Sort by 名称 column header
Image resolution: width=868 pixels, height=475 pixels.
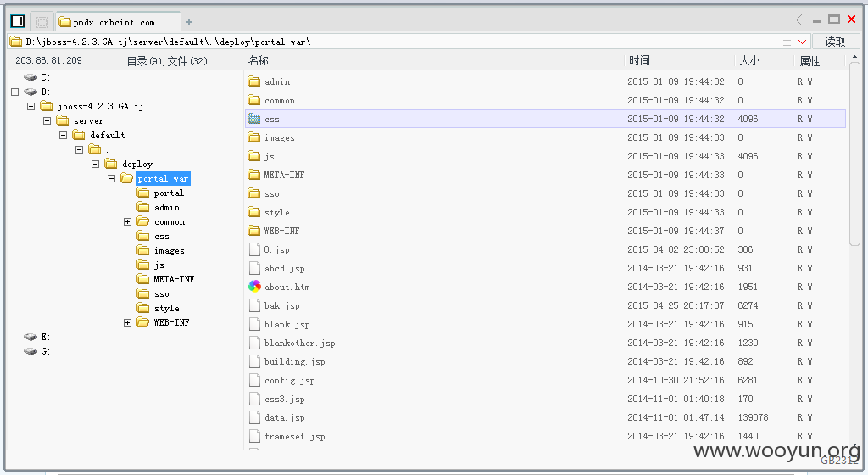tap(258, 60)
